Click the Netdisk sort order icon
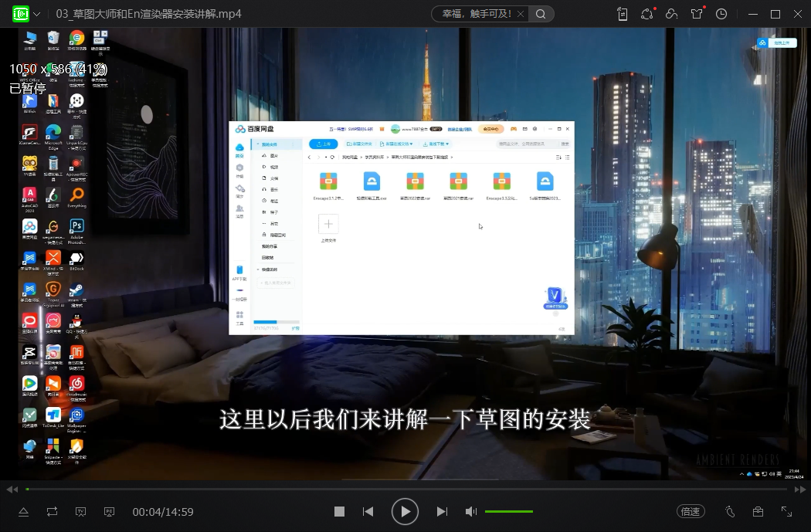 pos(558,158)
